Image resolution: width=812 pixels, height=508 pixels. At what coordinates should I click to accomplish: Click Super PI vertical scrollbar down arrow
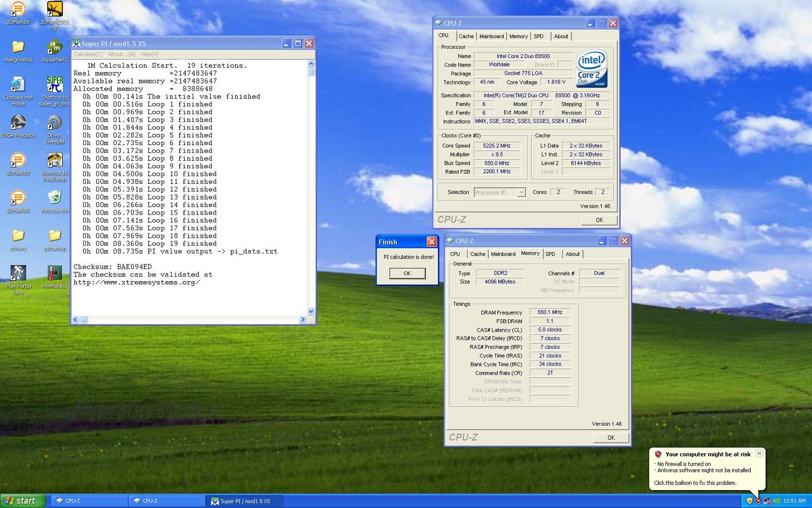[x=311, y=312]
